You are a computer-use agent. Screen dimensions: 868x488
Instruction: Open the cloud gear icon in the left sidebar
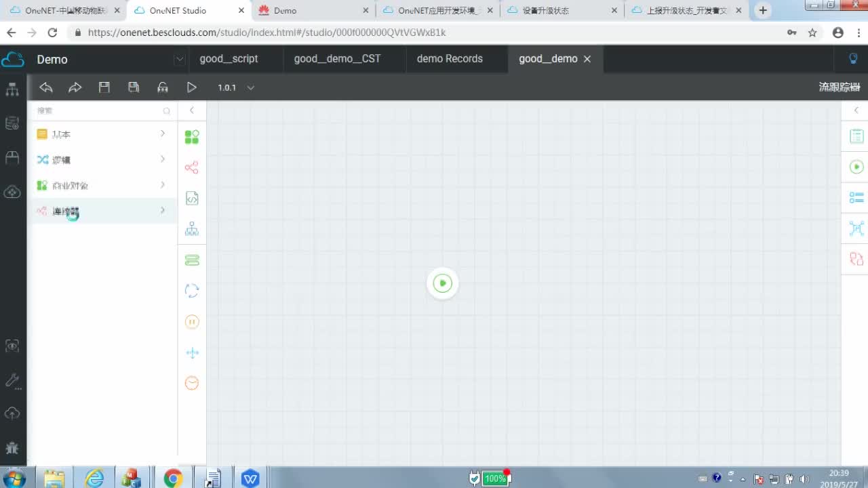coord(12,192)
